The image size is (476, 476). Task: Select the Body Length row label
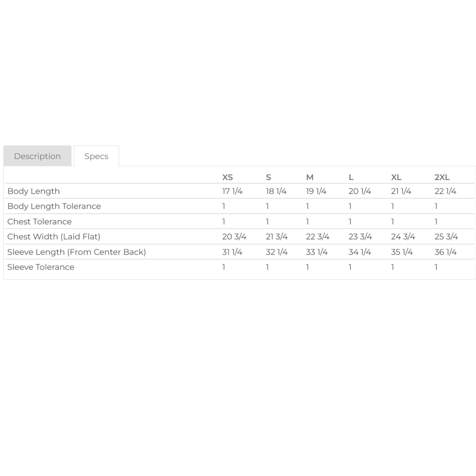(34, 191)
